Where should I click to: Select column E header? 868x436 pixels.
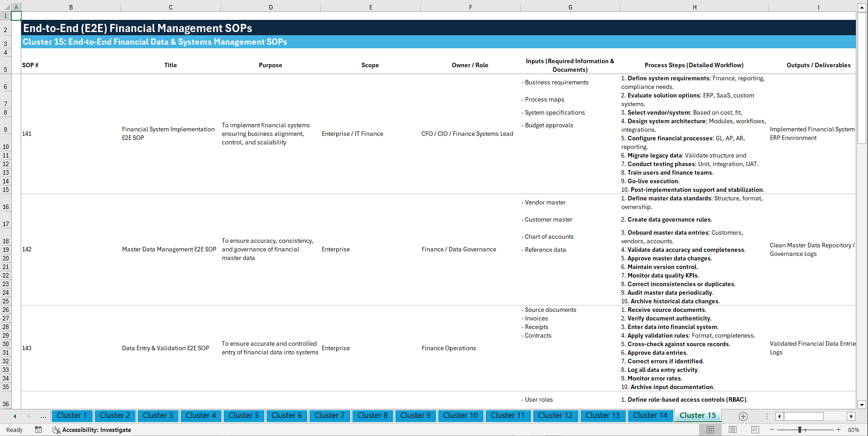tap(371, 7)
